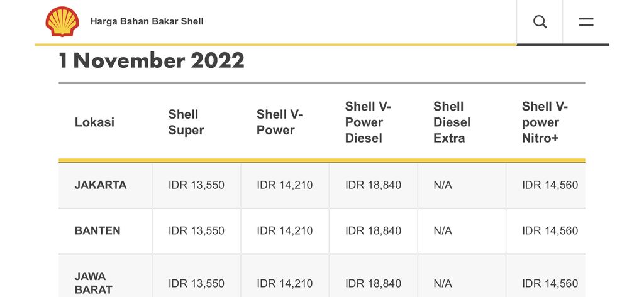
Task: Select Jakarta V-power Nitro+ price IDR 14,560
Action: click(x=550, y=185)
